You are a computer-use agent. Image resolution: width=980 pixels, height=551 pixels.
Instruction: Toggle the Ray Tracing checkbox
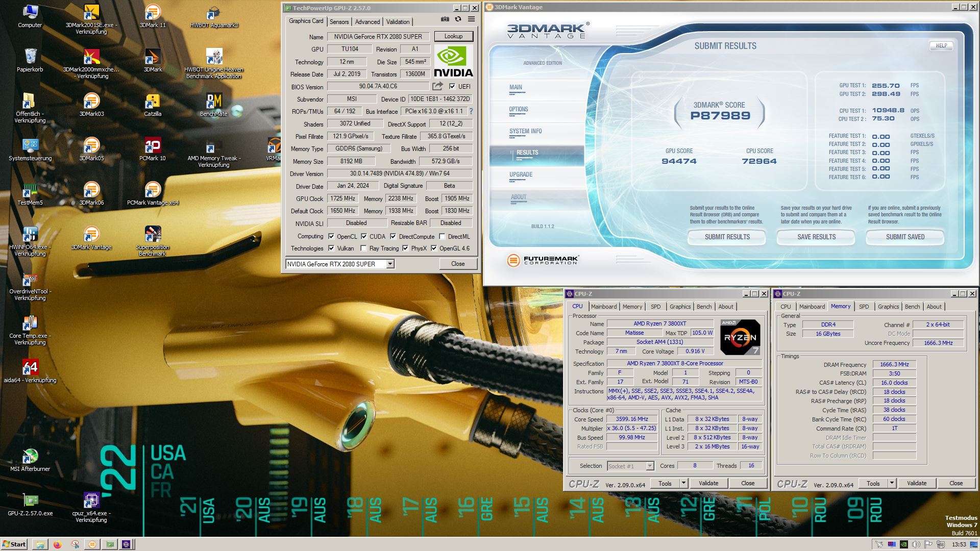(363, 248)
